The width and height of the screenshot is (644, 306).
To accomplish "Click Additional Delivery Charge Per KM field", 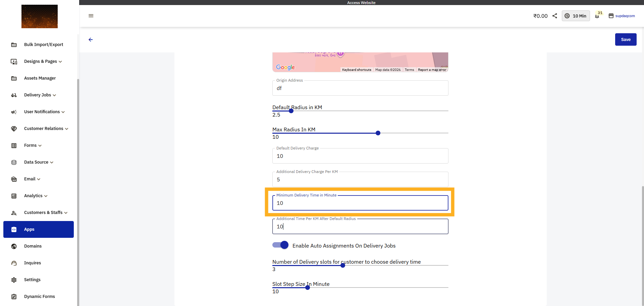I will [x=360, y=179].
